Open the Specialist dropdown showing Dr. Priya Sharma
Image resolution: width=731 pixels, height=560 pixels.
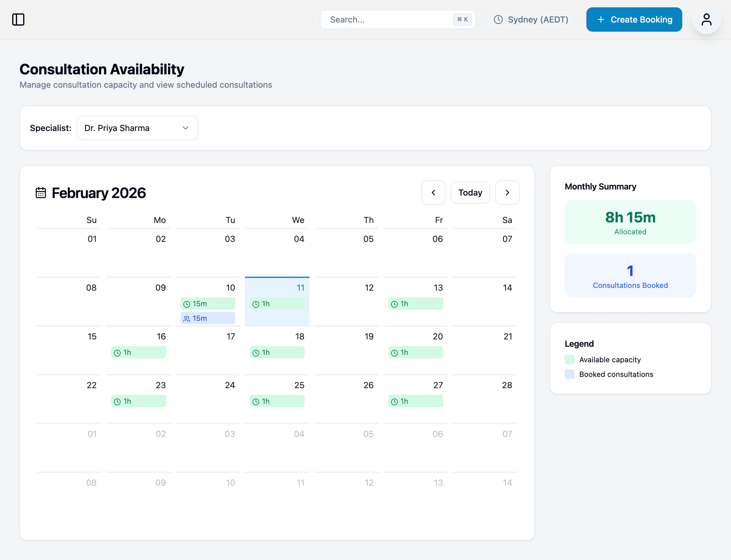click(137, 128)
